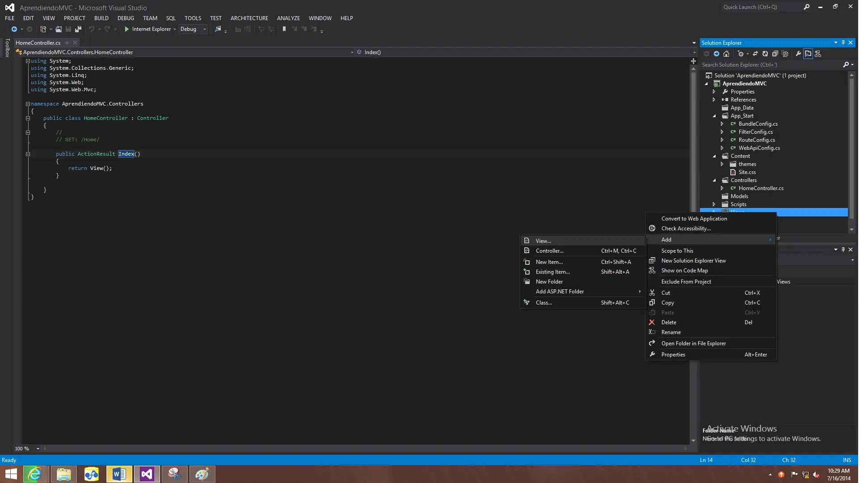
Task: Click Solution Explorer's Forward arrow
Action: point(716,54)
